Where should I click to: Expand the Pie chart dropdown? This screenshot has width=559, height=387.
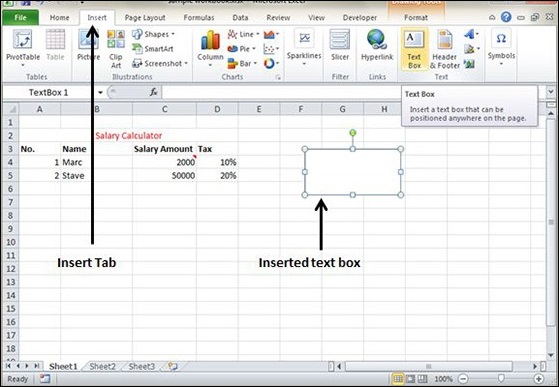click(x=254, y=49)
